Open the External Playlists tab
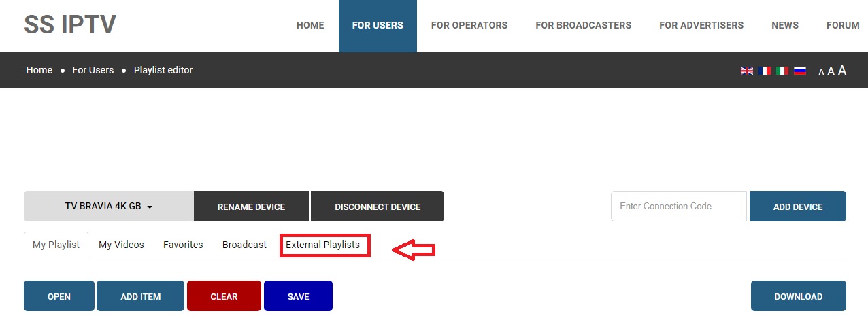The width and height of the screenshot is (868, 322). (322, 245)
